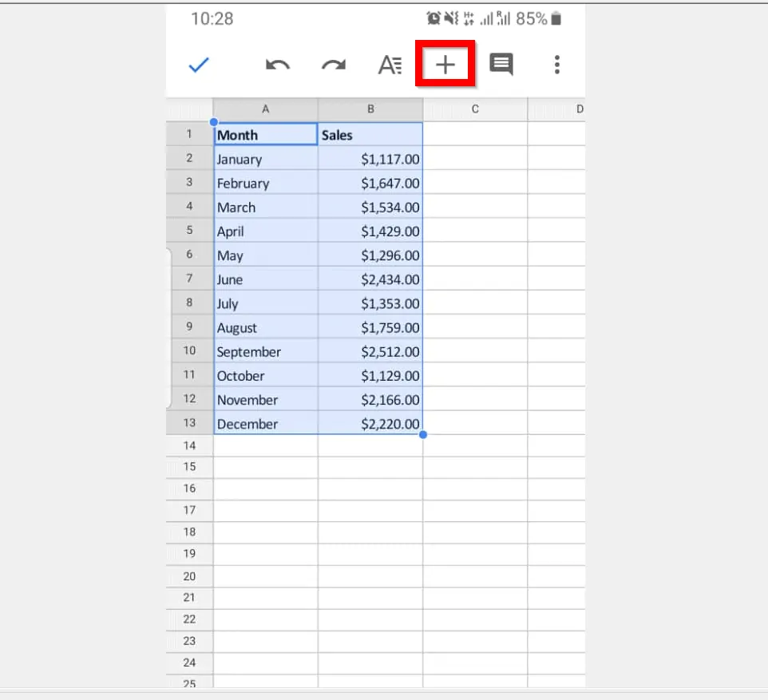Tap the Insert (+) icon
768x700 pixels.
pos(445,65)
